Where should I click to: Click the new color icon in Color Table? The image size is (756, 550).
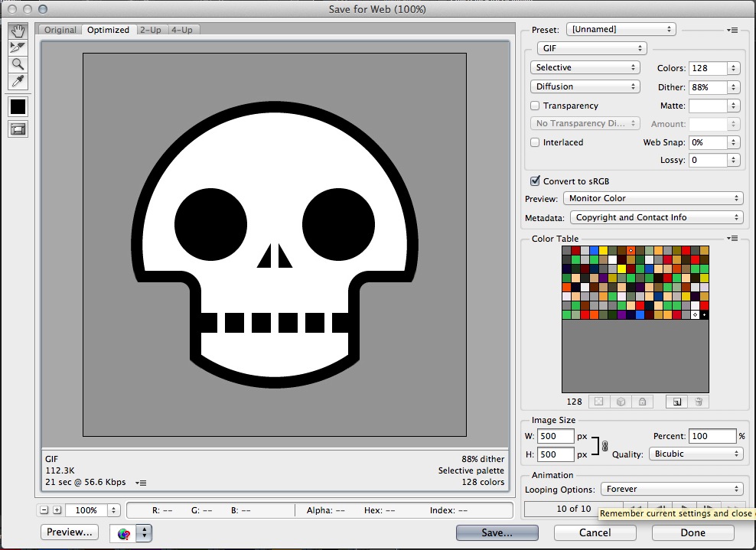point(675,402)
